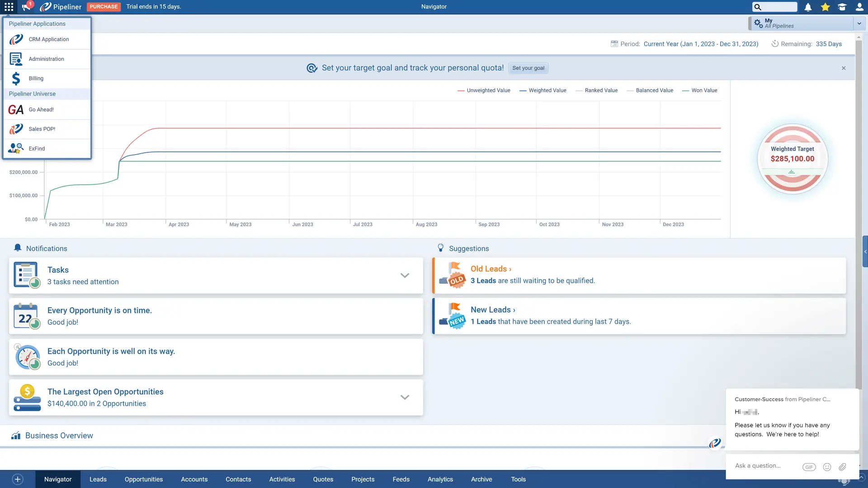Change the Current Year period link
This screenshot has height=488, width=868.
(x=701, y=44)
